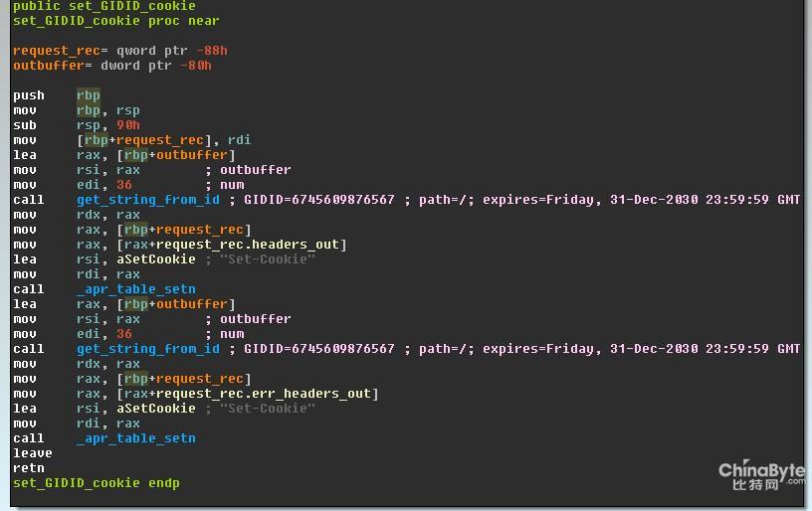Select the 90h immediate value
This screenshot has height=511, width=812.
128,125
